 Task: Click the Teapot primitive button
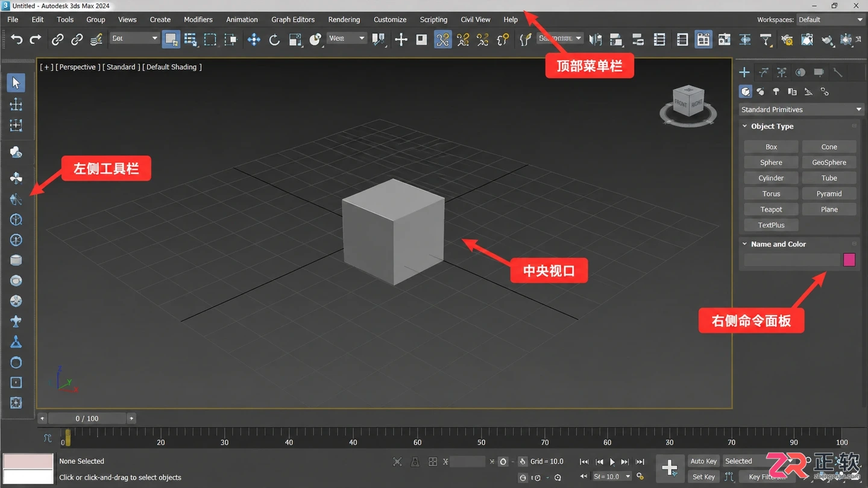[771, 210]
